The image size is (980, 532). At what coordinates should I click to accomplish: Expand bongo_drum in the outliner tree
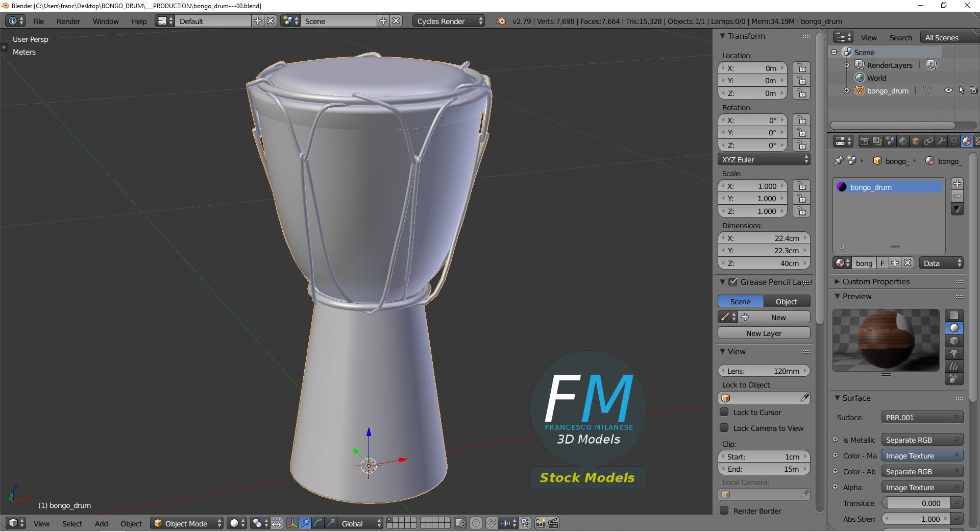[847, 90]
